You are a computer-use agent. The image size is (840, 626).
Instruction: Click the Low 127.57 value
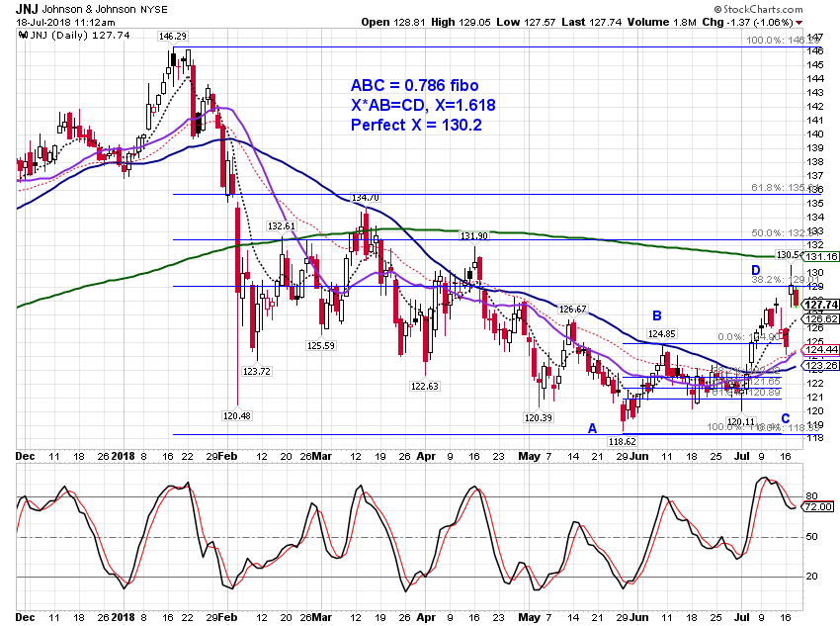coord(526,22)
